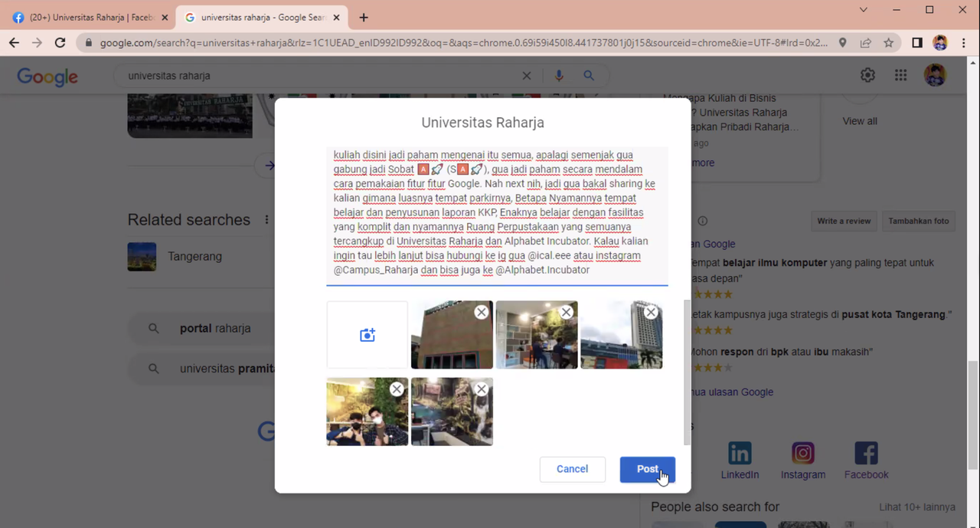Open Google quick settings gear
Image resolution: width=980 pixels, height=528 pixels.
tap(867, 75)
